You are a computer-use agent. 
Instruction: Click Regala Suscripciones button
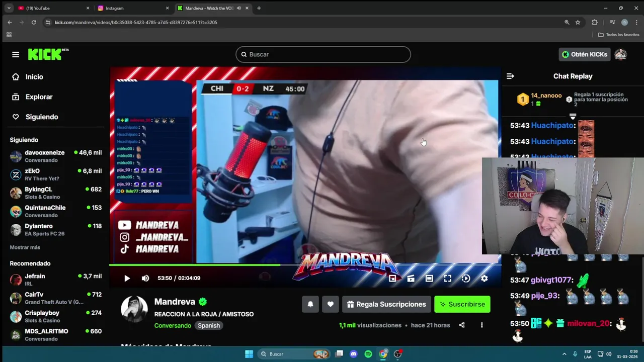386,304
